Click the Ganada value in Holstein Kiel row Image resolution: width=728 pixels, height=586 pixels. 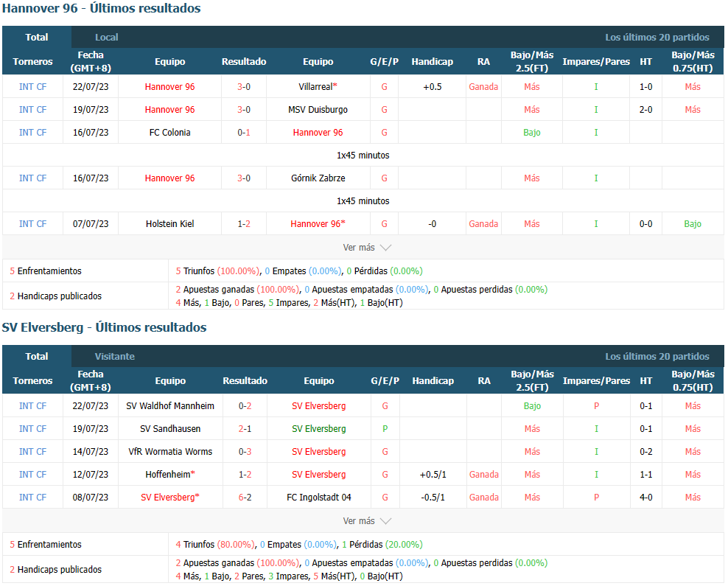coord(483,224)
